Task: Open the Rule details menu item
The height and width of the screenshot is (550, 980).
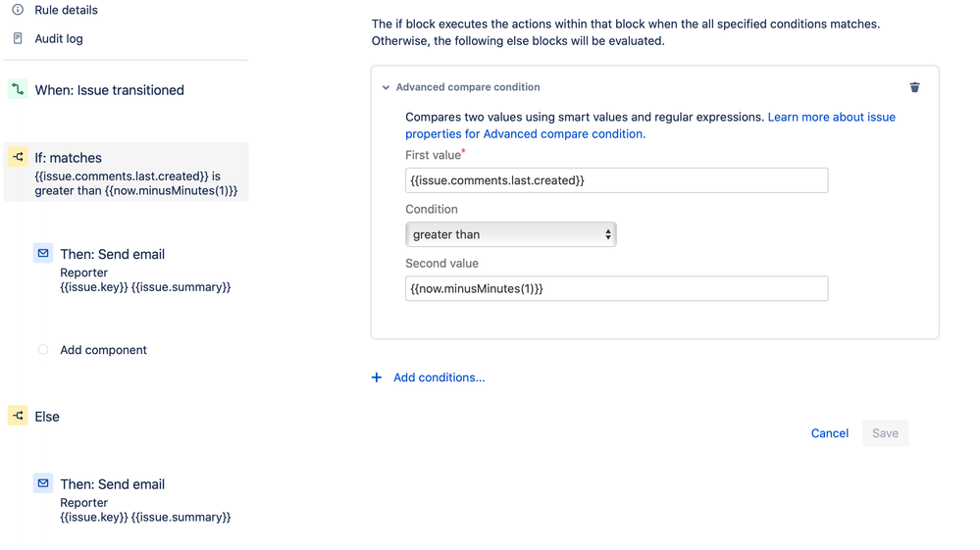Action: pos(66,10)
